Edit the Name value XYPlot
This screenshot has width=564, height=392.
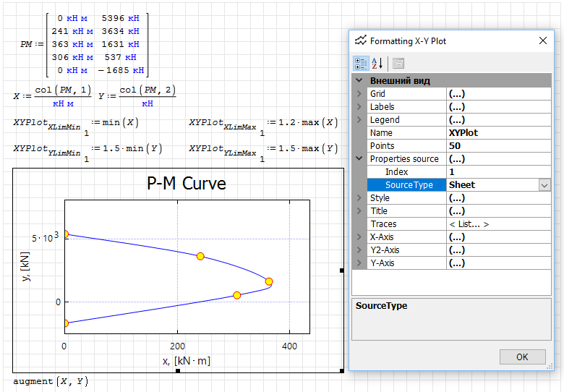click(x=497, y=133)
